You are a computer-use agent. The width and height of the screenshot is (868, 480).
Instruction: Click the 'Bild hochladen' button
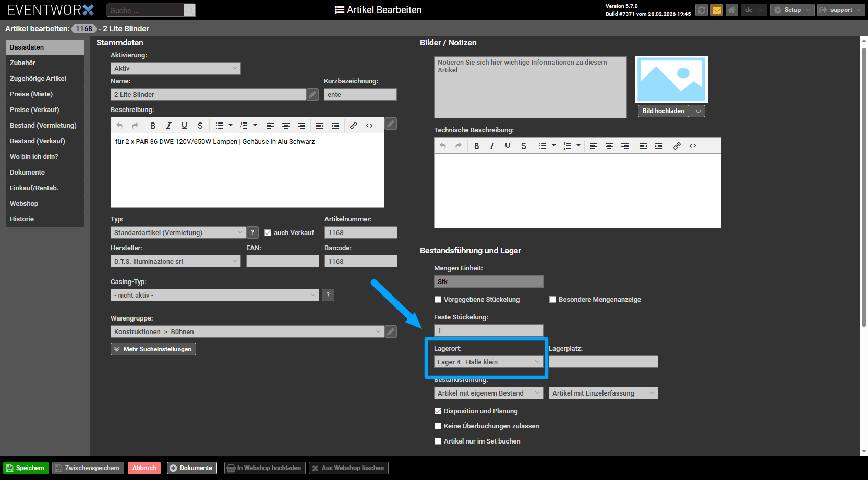pyautogui.click(x=663, y=111)
